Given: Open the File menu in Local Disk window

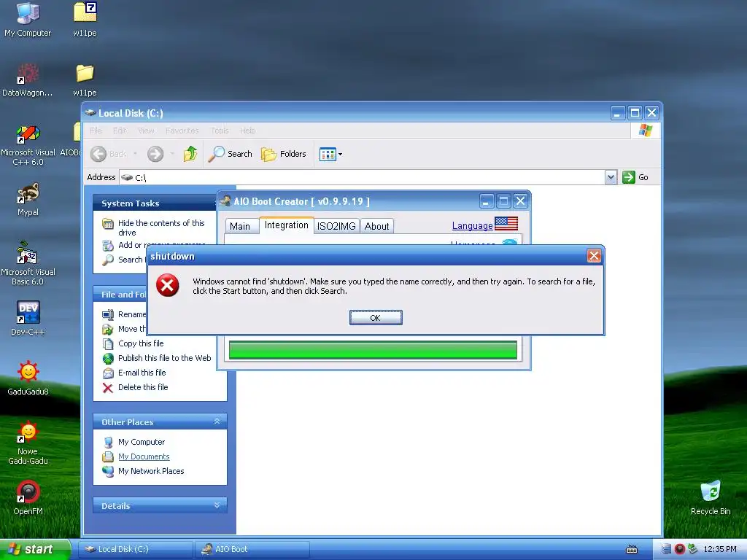Looking at the screenshot, I should [96, 131].
